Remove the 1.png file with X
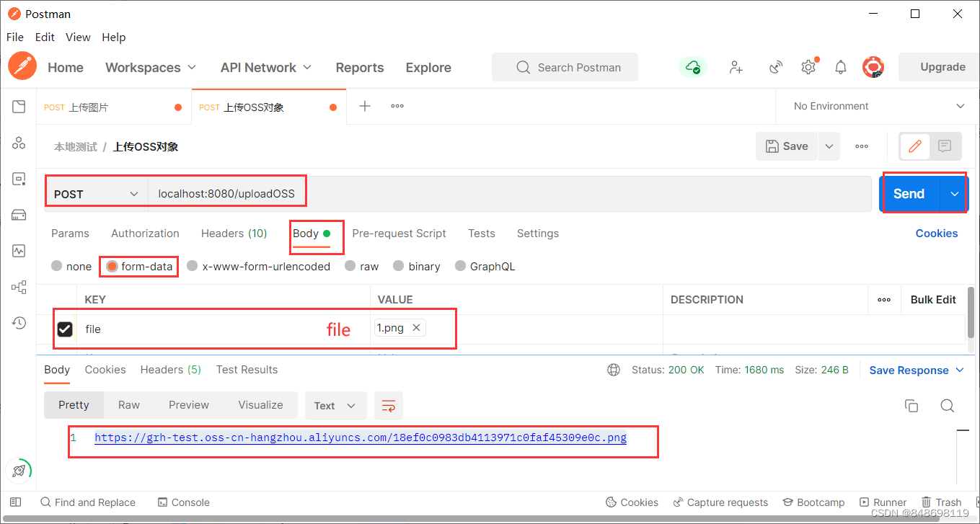Screen dimensions: 980x524 click(416, 328)
